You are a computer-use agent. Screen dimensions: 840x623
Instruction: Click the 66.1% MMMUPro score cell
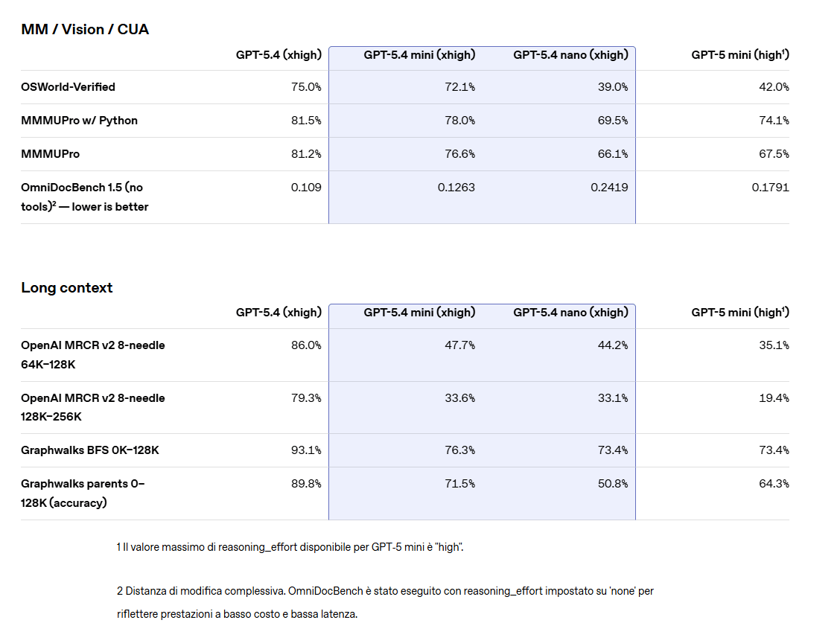point(612,154)
